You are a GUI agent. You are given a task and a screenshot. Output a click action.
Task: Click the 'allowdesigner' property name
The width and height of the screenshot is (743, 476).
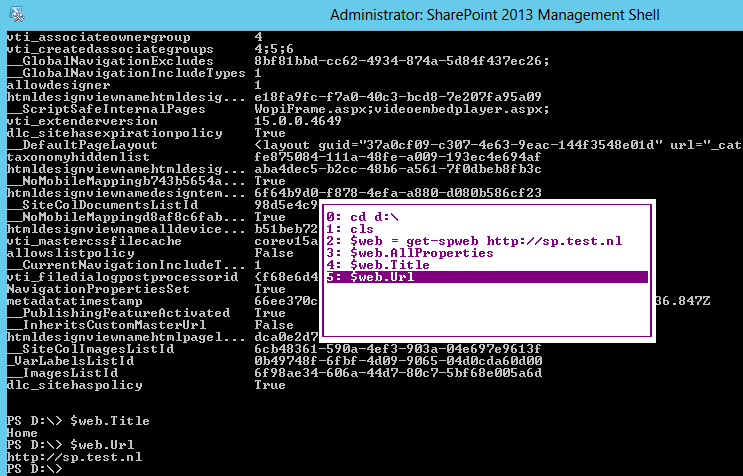58,85
